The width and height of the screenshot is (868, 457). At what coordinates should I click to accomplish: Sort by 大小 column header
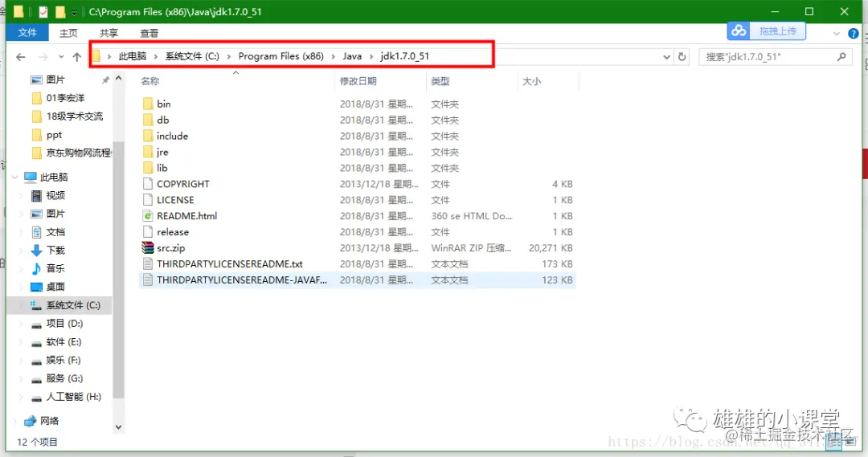(531, 81)
